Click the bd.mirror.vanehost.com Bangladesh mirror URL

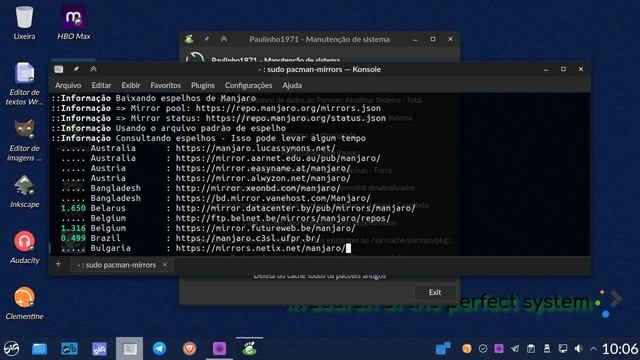(273, 198)
